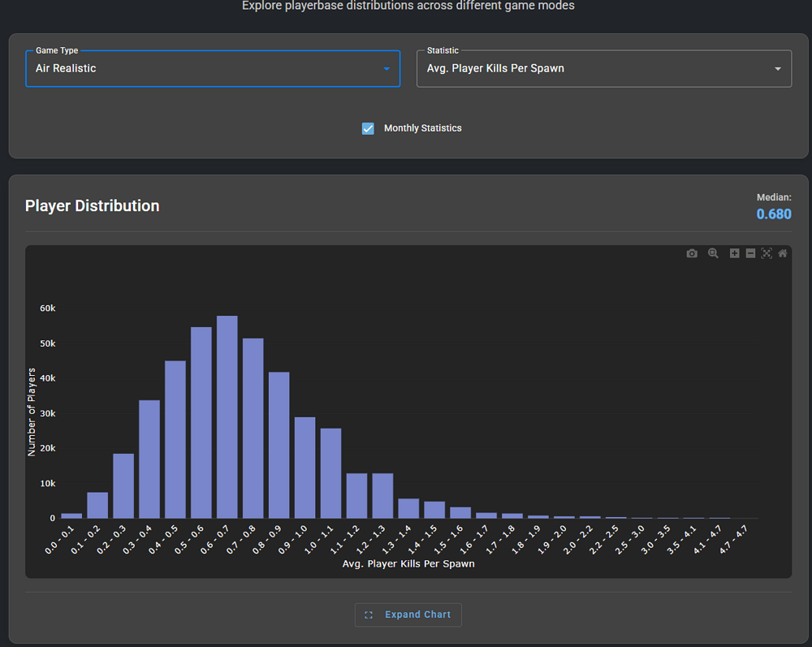Click the Expand Chart button

[x=408, y=615]
